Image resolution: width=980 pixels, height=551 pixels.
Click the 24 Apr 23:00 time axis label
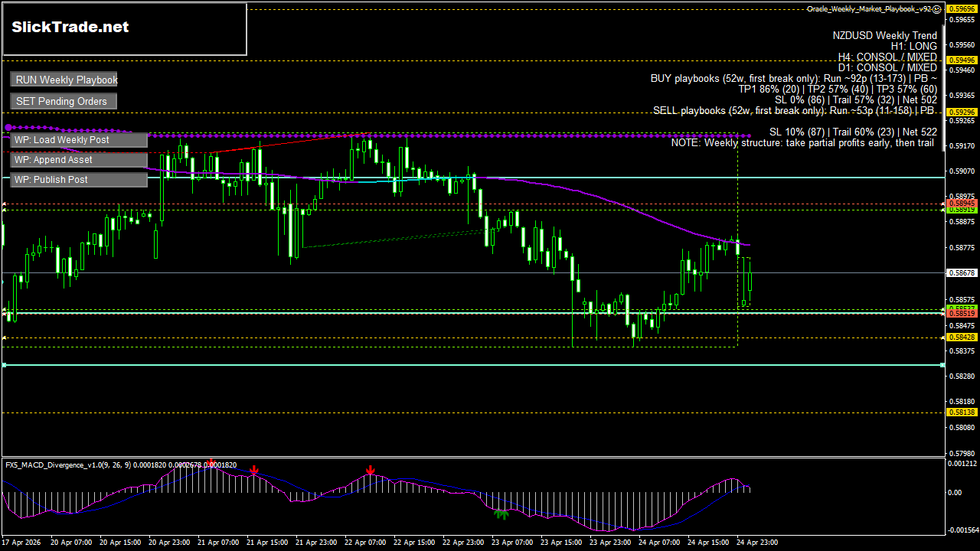tap(759, 543)
